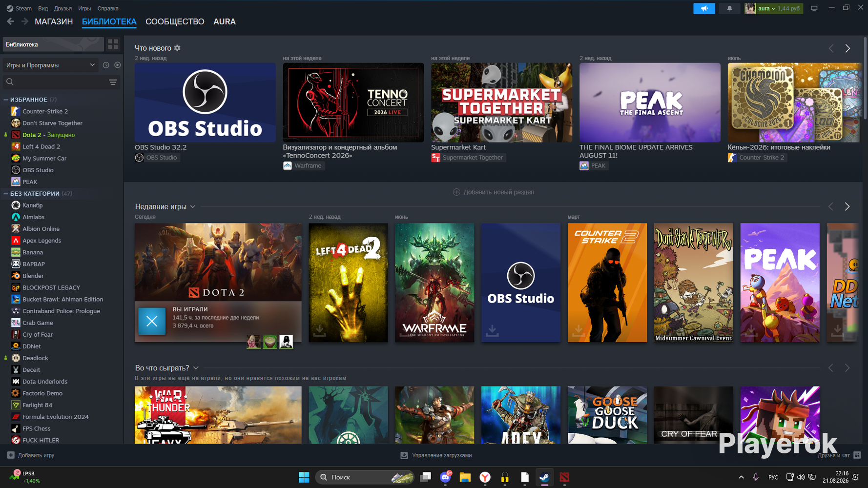868x488 pixels.
Task: Open the Справка menu
Action: point(108,8)
